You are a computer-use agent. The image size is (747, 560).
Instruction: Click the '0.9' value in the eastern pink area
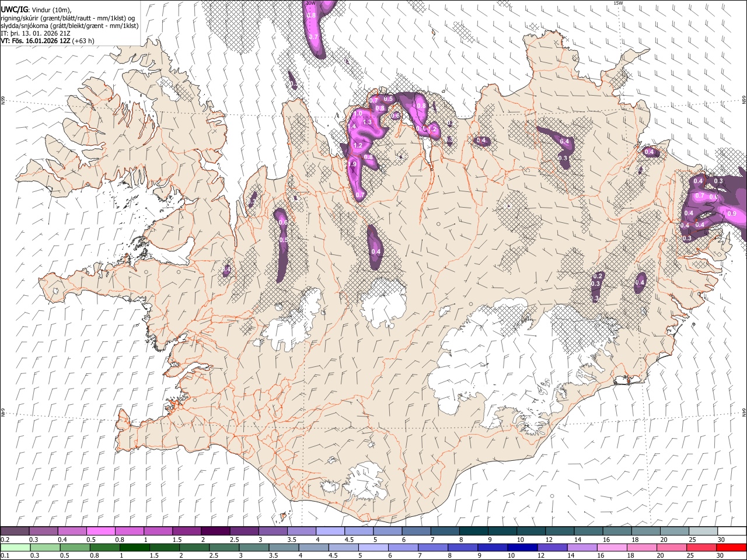732,214
